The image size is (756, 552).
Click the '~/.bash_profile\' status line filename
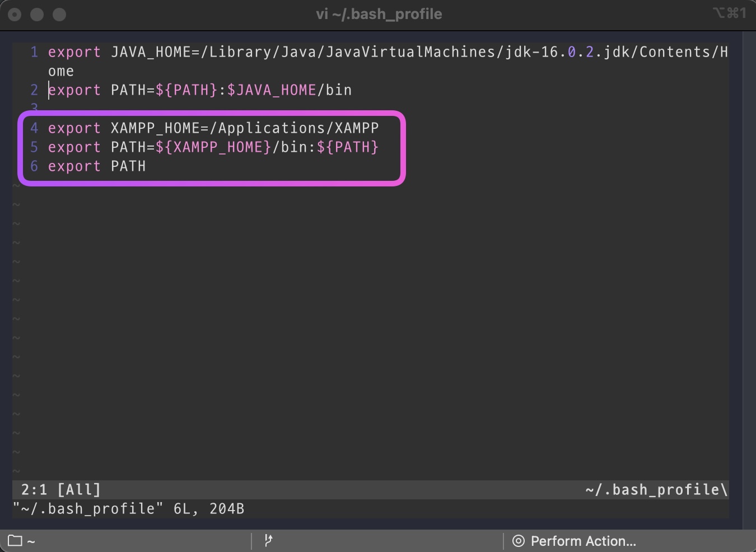[657, 490]
